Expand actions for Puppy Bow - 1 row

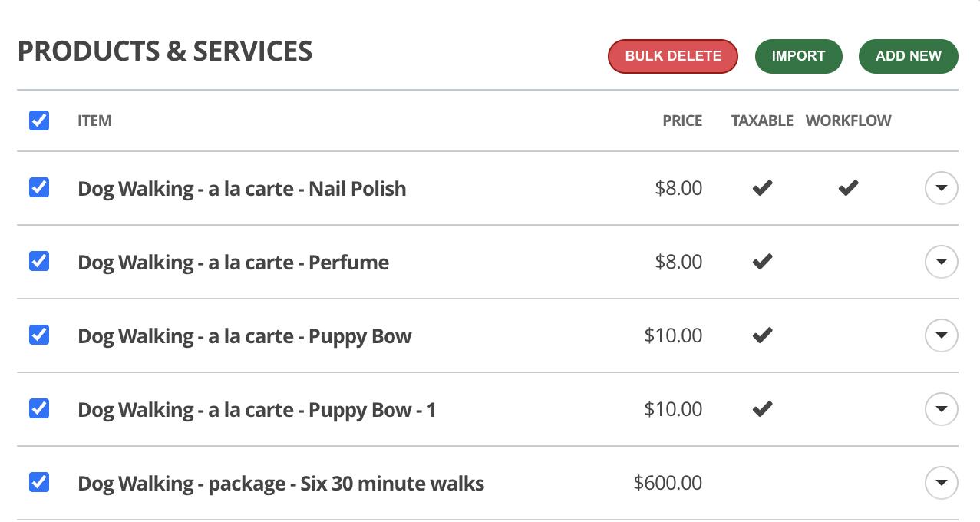click(941, 409)
